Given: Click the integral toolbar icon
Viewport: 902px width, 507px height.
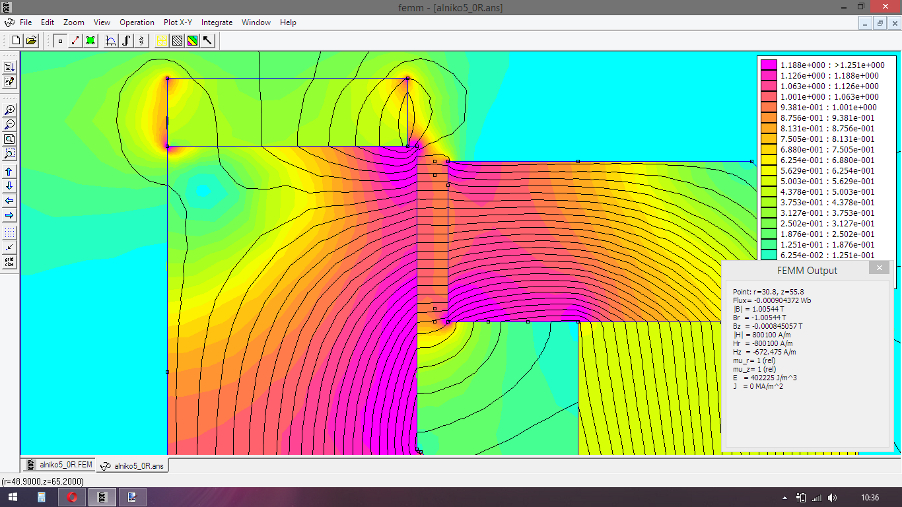Looking at the screenshot, I should (126, 41).
